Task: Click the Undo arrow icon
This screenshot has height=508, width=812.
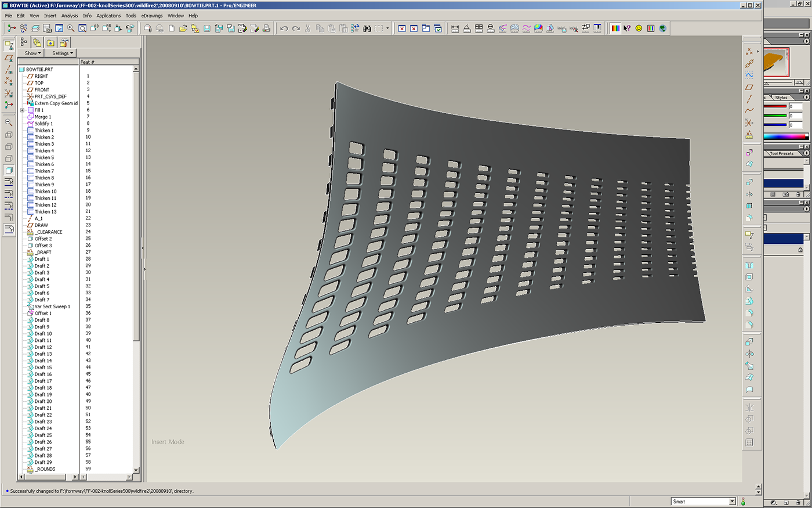Action: [x=284, y=28]
